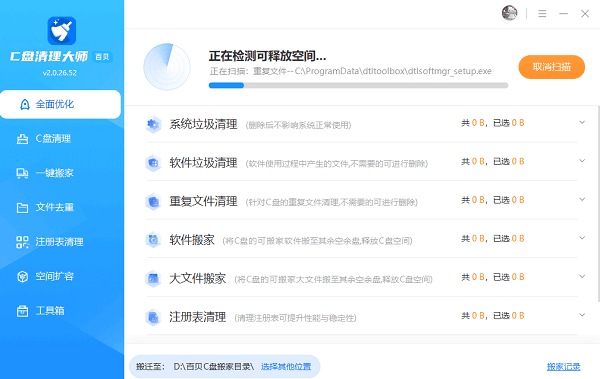The height and width of the screenshot is (379, 600).
Task: Click the 百贝 brand badge
Action: click(x=102, y=57)
